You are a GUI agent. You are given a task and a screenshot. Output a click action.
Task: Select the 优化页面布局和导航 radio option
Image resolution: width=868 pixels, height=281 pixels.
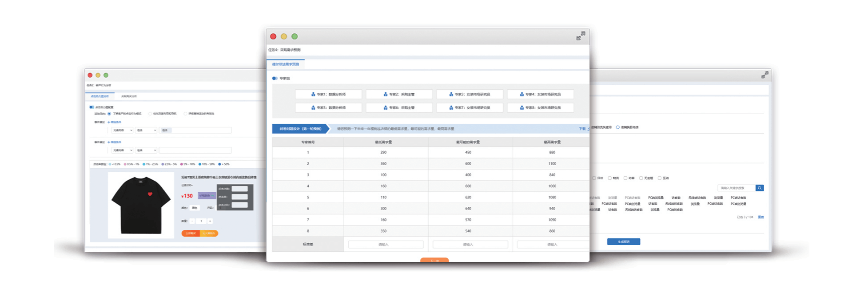150,114
